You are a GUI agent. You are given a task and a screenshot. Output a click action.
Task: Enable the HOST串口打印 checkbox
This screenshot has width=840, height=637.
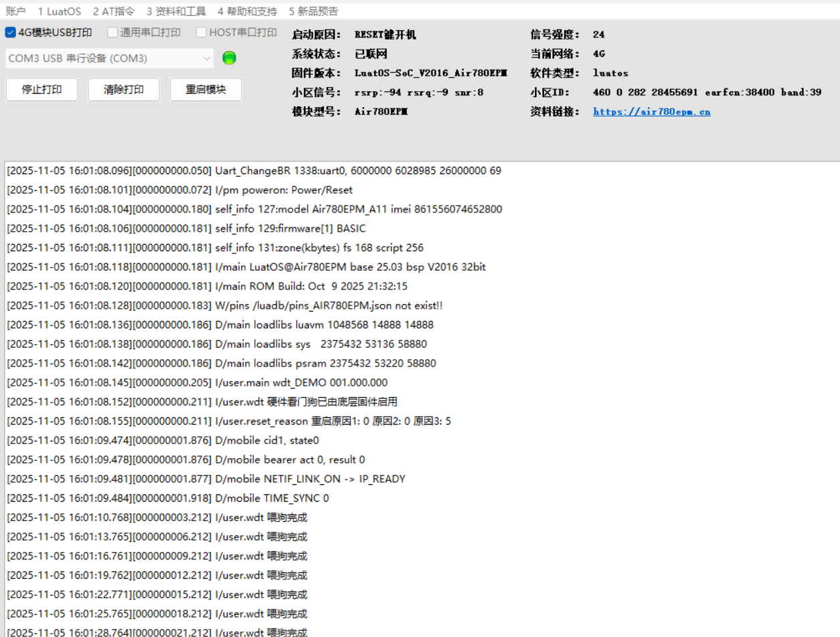coord(201,32)
